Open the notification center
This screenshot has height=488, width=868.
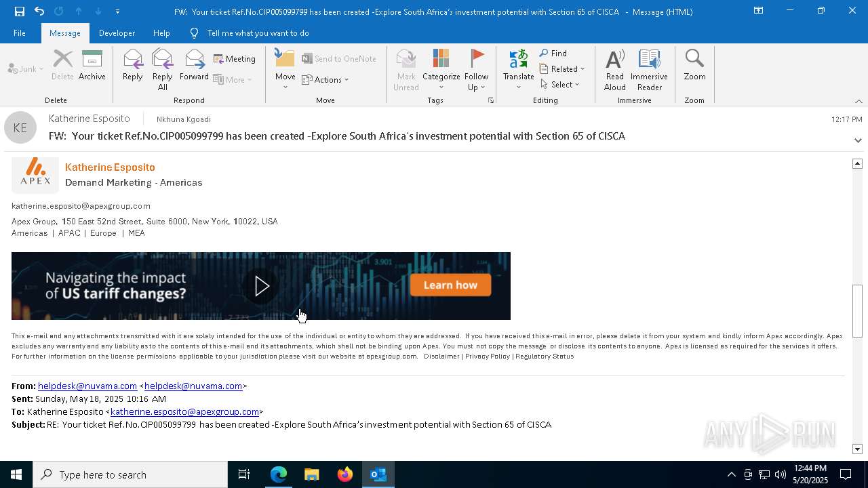click(846, 474)
